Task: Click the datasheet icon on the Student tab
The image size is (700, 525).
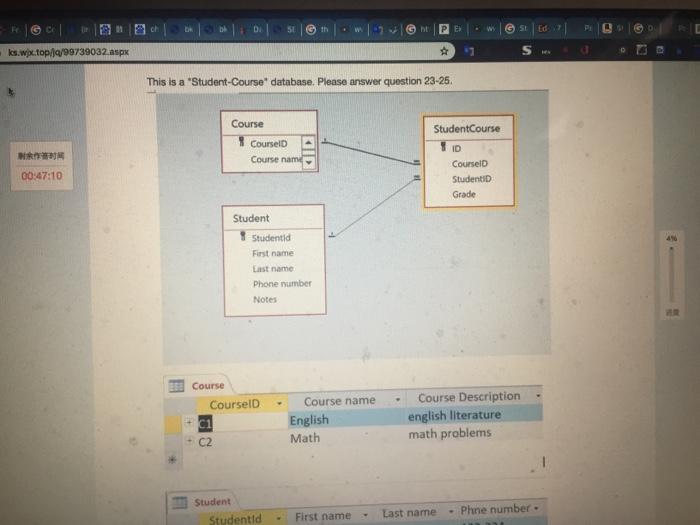Action: [x=179, y=503]
